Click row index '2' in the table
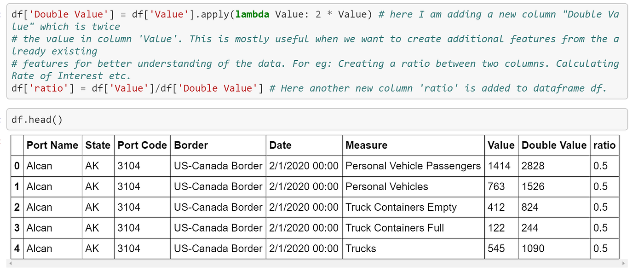 (x=17, y=207)
